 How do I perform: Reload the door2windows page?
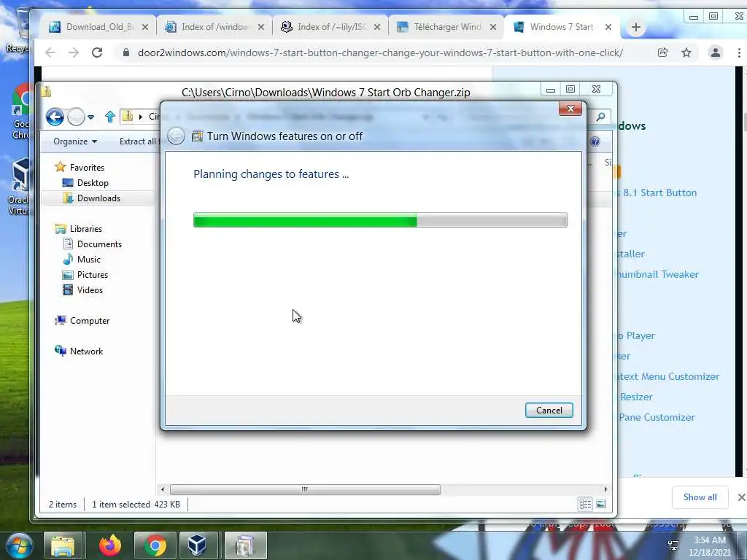point(97,52)
